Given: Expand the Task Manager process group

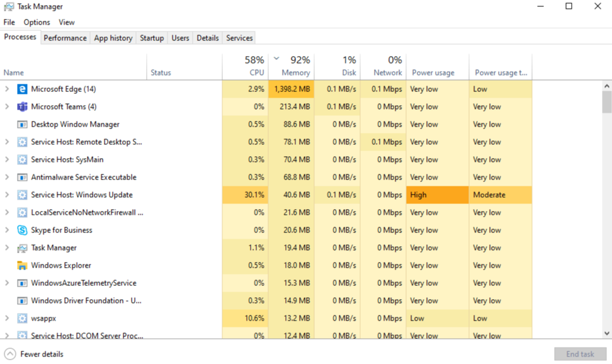Looking at the screenshot, I should pos(7,247).
